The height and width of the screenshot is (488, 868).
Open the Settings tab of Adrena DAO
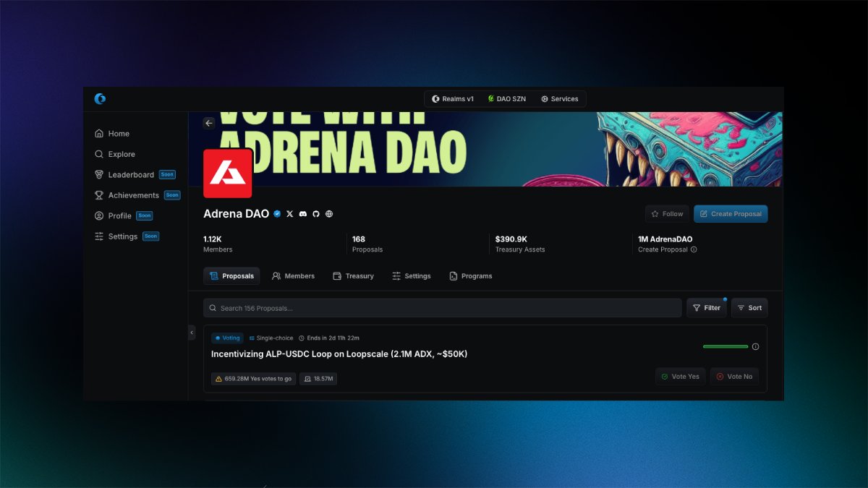pyautogui.click(x=412, y=276)
